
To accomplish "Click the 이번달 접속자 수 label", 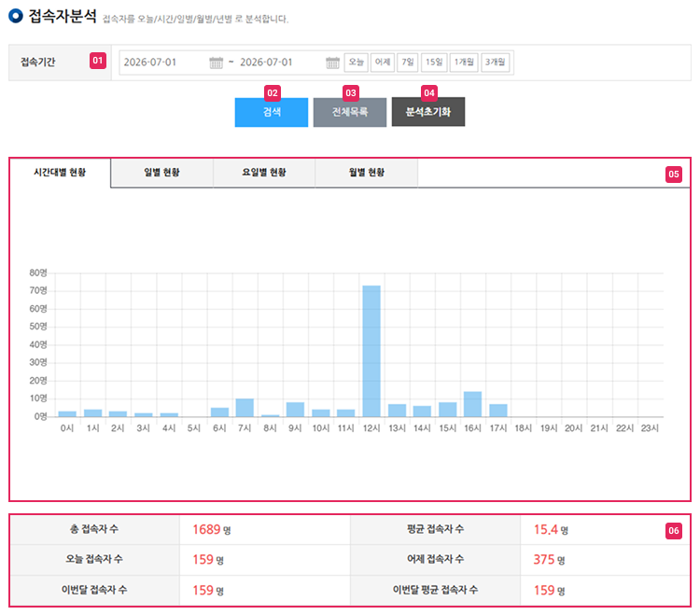I will [x=94, y=590].
